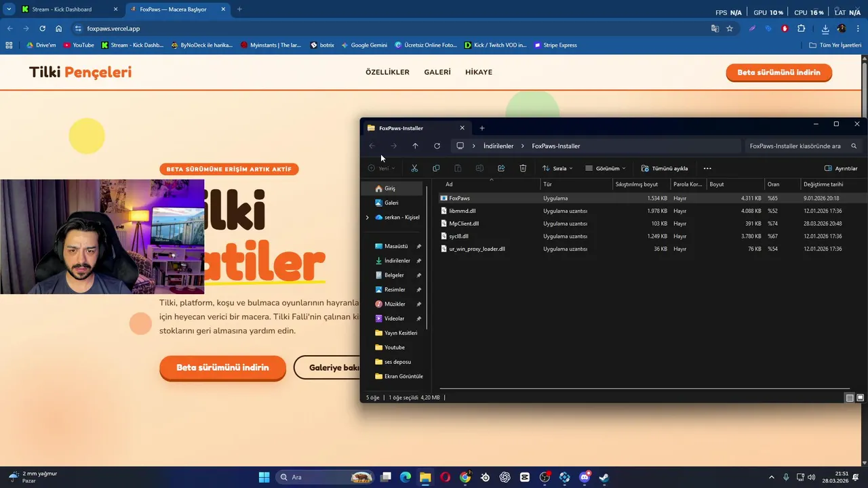The image size is (868, 488).
Task: Open Galeri in Explorer sidebar
Action: pyautogui.click(x=391, y=203)
